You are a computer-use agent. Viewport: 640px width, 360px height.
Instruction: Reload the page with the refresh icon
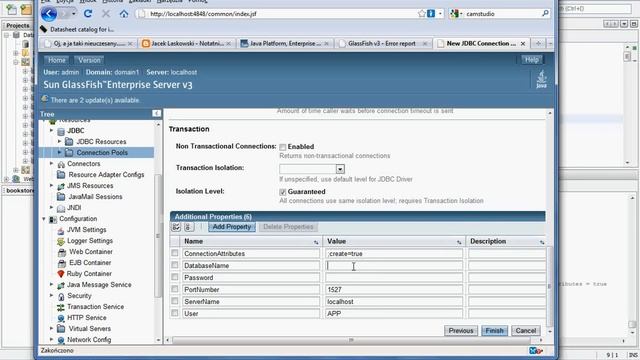(88, 14)
